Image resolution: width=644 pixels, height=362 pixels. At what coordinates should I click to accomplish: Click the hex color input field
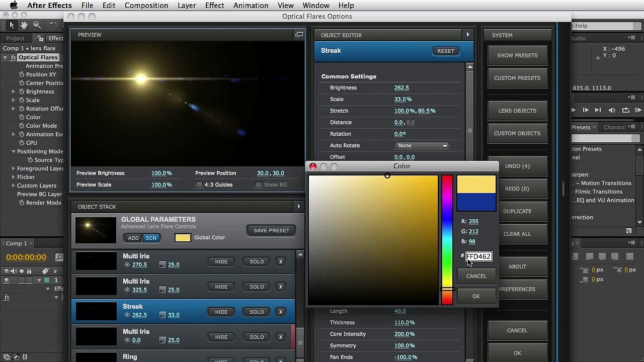tap(478, 256)
